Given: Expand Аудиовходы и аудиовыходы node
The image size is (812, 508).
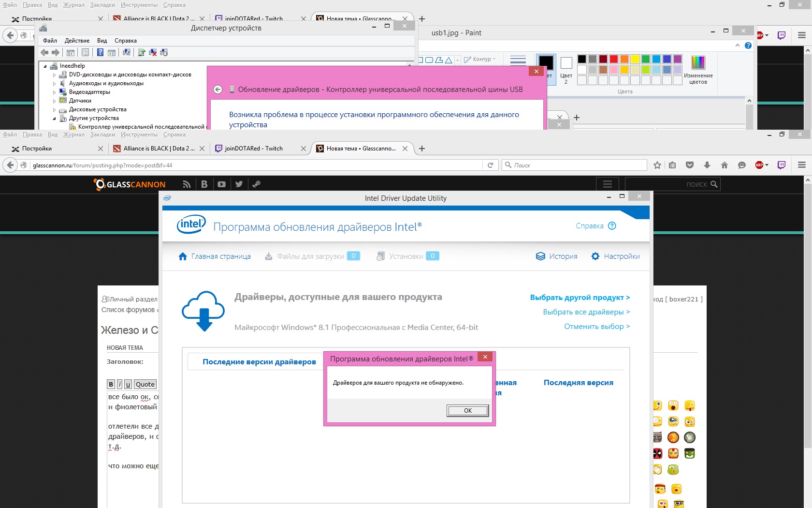Looking at the screenshot, I should tap(54, 84).
